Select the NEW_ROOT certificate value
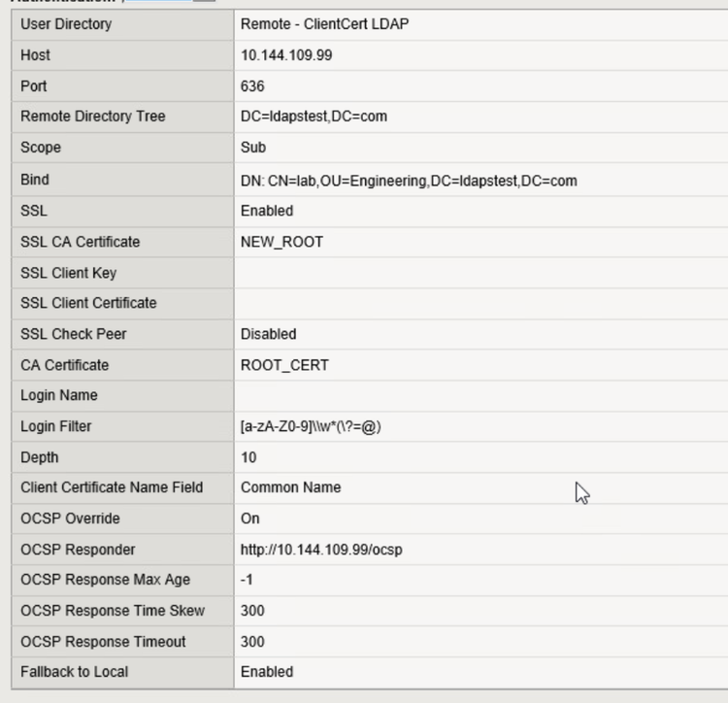The width and height of the screenshot is (728, 703). pos(281,242)
